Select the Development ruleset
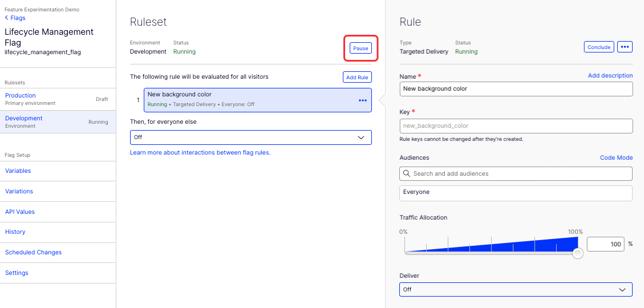This screenshot has width=644, height=308. click(x=58, y=122)
